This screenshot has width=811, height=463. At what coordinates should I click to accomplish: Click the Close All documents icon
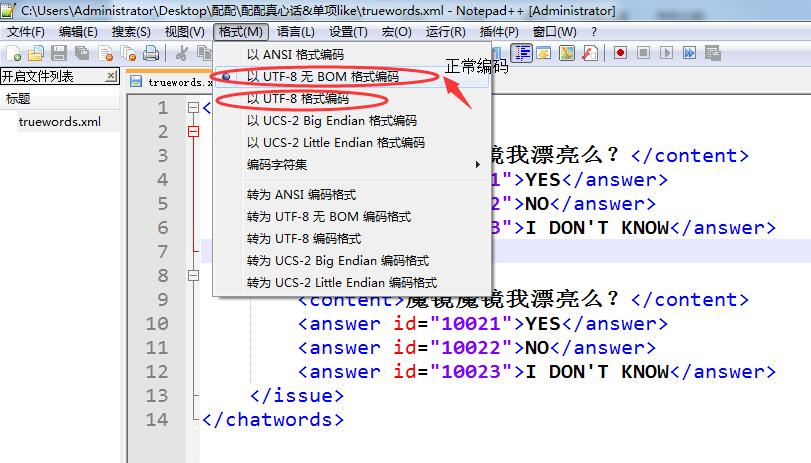128,53
